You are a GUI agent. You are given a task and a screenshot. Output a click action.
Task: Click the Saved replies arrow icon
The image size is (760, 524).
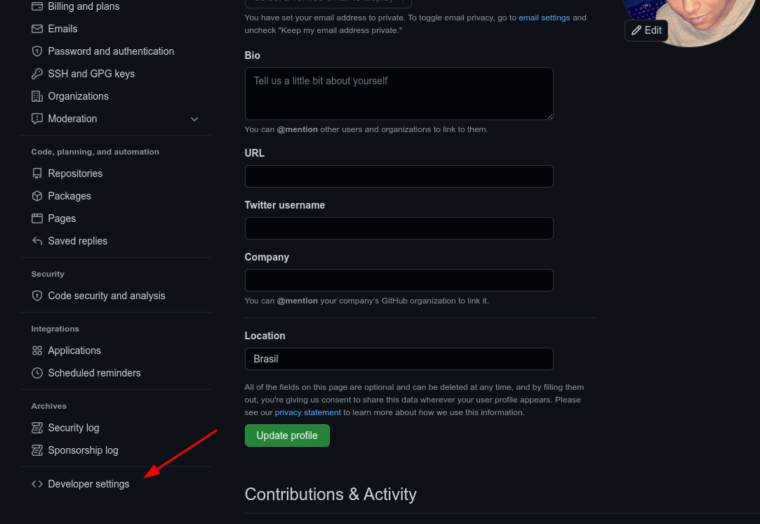[x=37, y=241]
